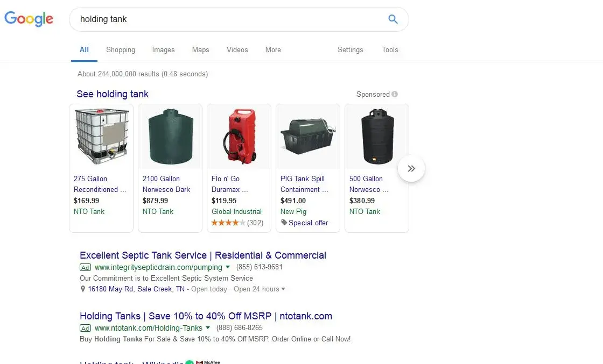Click the 500 Gallon black tank image
This screenshot has width=603, height=364.
click(377, 137)
